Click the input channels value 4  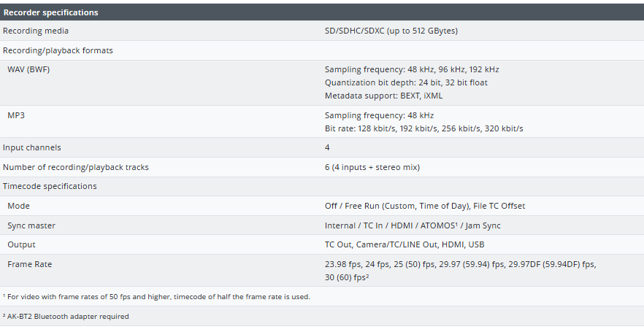327,147
